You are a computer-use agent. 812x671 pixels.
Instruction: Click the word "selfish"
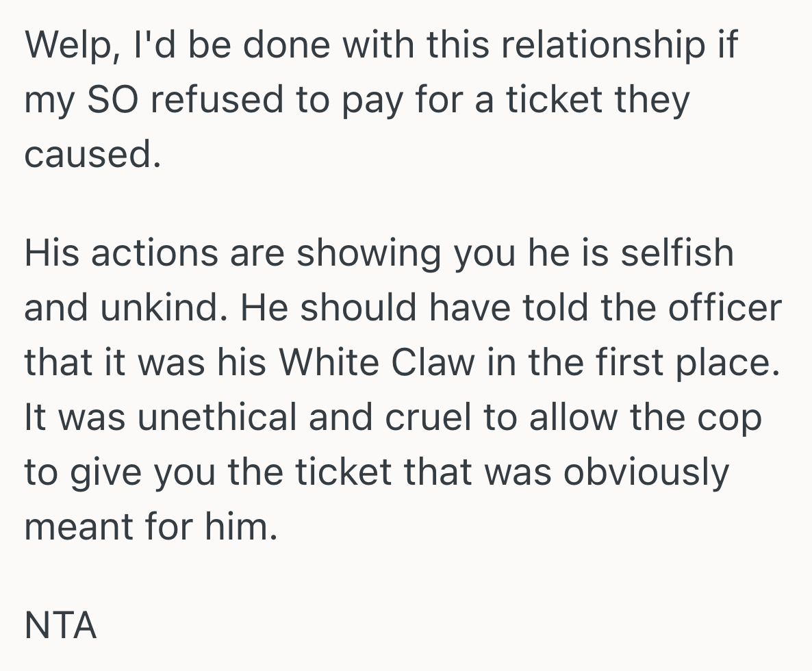[676, 253]
